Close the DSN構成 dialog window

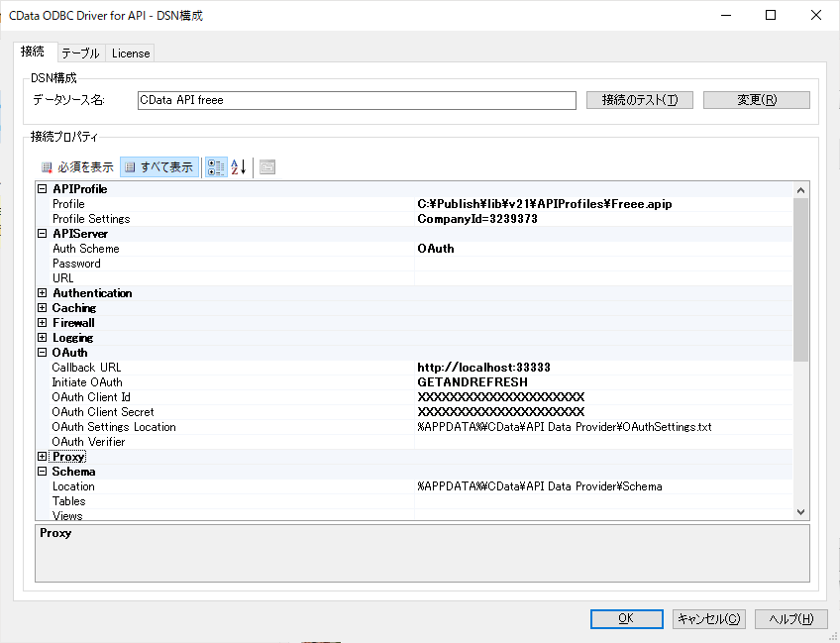pos(815,15)
